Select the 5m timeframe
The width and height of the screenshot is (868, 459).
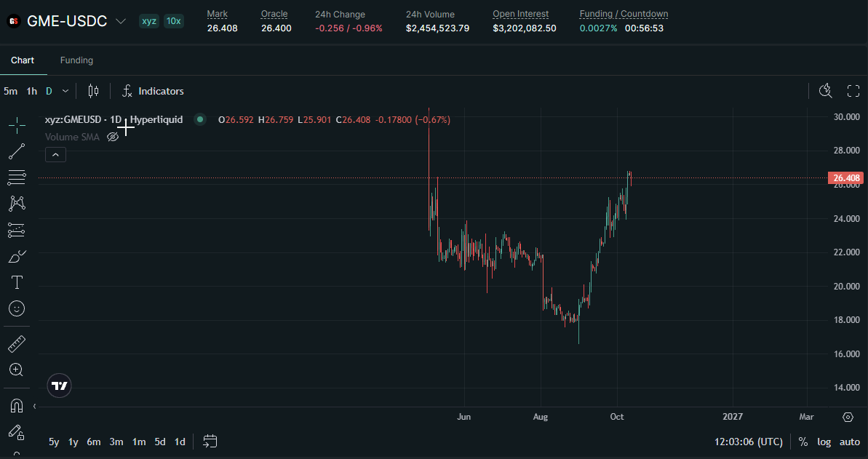(10, 91)
